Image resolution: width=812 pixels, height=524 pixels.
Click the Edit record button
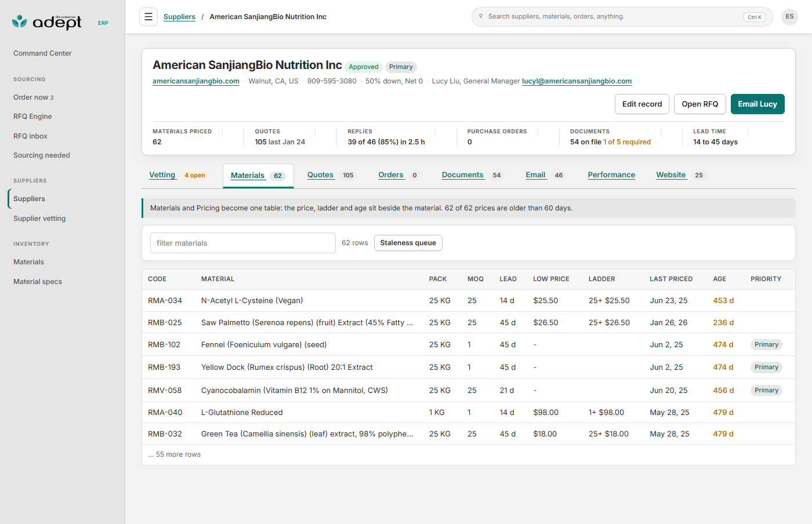(642, 104)
